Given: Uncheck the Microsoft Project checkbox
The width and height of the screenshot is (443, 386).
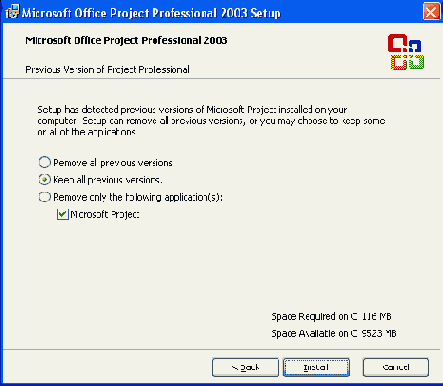Looking at the screenshot, I should point(63,214).
